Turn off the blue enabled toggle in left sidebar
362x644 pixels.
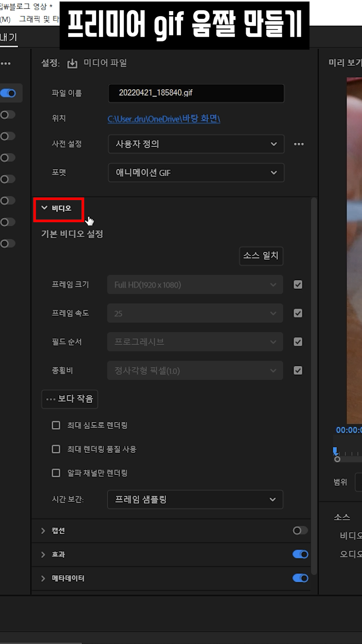8,93
